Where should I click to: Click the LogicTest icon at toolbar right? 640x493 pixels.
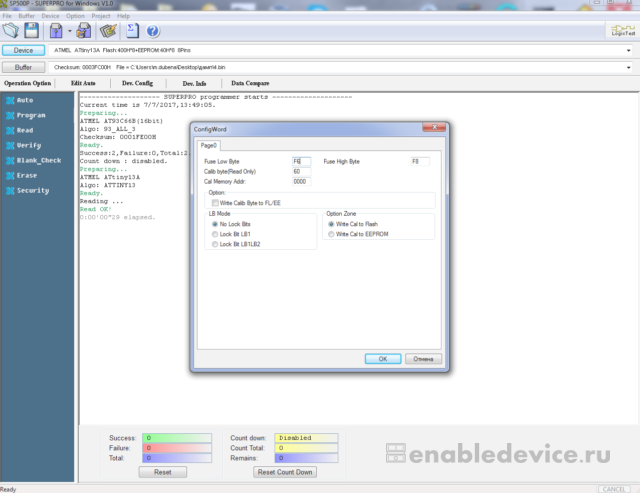point(623,31)
